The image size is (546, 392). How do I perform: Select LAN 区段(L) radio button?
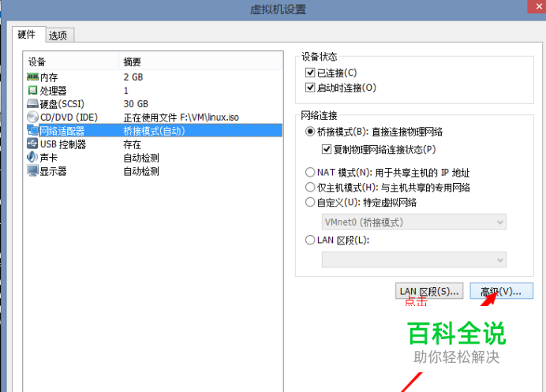click(x=310, y=240)
